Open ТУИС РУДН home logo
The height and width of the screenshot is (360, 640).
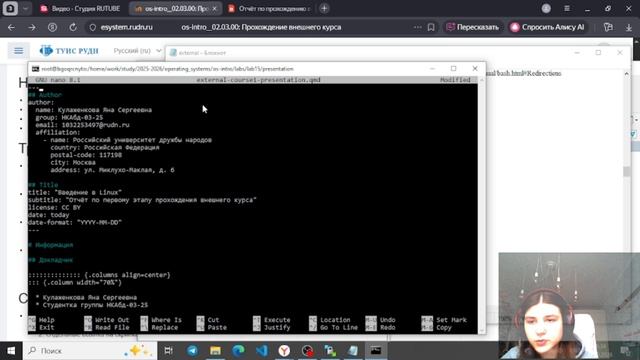point(69,51)
